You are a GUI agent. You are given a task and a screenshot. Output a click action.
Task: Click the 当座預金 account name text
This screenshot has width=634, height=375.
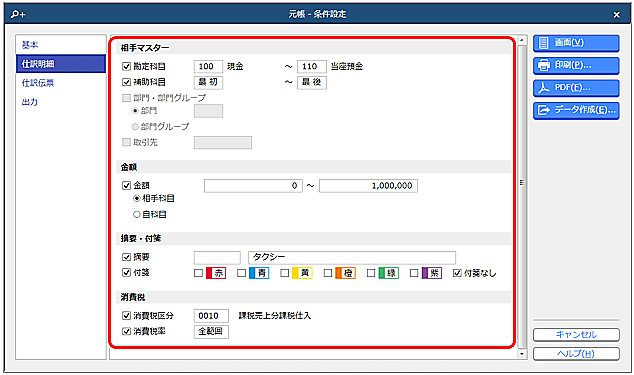(347, 66)
